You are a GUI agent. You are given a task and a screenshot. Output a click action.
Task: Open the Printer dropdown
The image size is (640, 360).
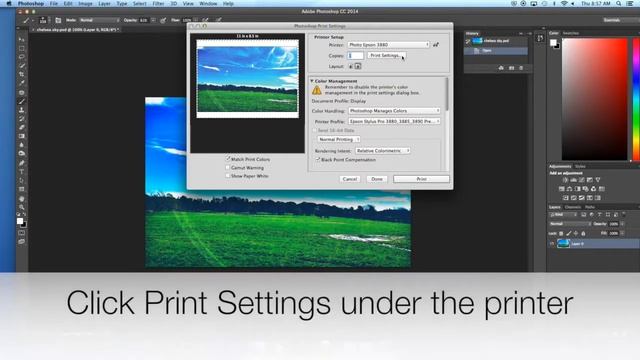point(389,44)
